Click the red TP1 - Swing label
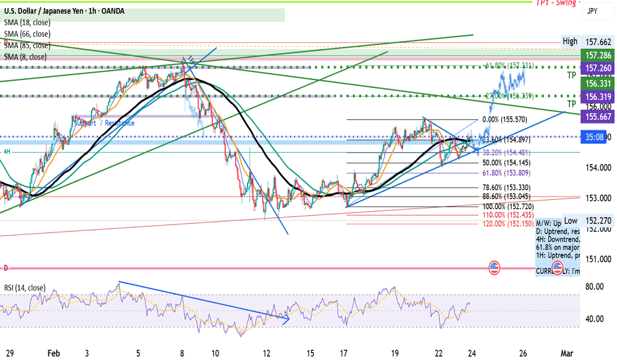This screenshot has width=617, height=364. pyautogui.click(x=556, y=3)
